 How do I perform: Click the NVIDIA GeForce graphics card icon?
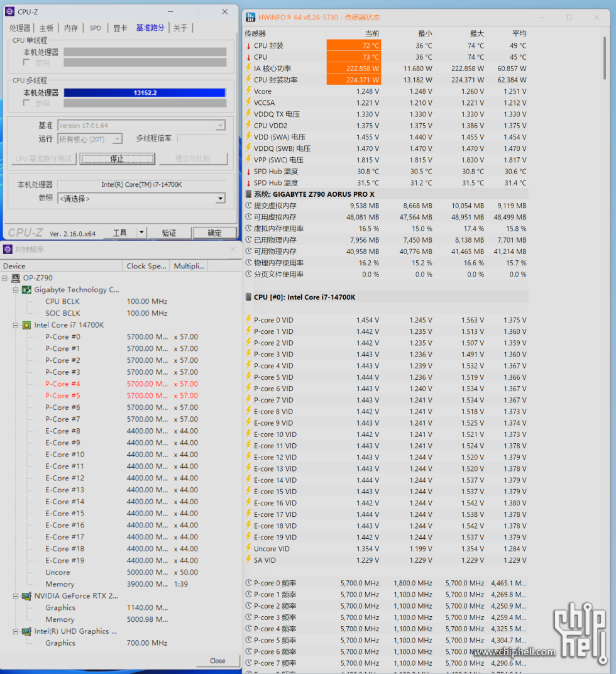[x=26, y=596]
